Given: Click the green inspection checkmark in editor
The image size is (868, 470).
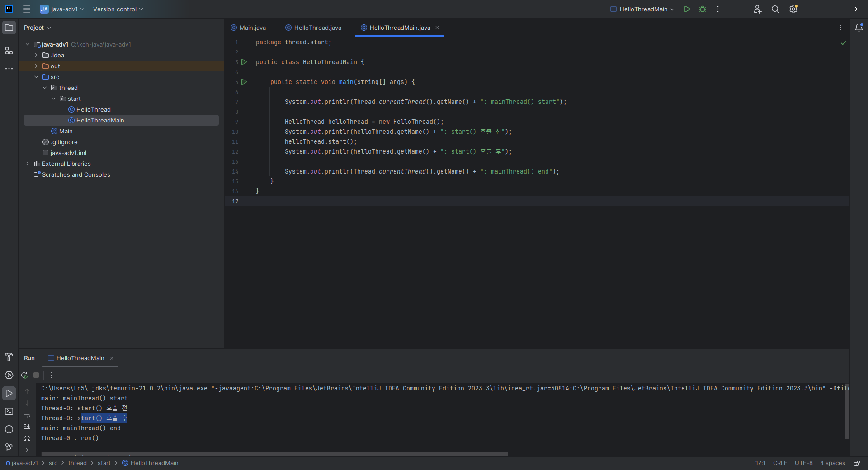Looking at the screenshot, I should tap(843, 43).
